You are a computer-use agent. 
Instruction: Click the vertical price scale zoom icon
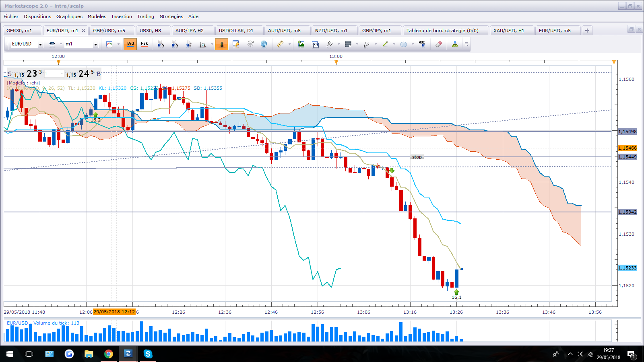pos(203,44)
